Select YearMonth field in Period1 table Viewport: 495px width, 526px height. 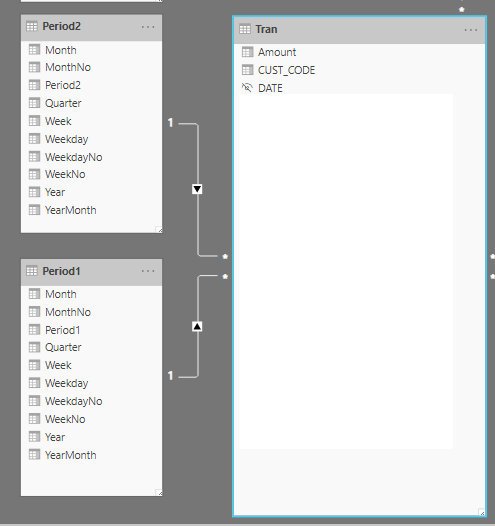pyautogui.click(x=71, y=455)
